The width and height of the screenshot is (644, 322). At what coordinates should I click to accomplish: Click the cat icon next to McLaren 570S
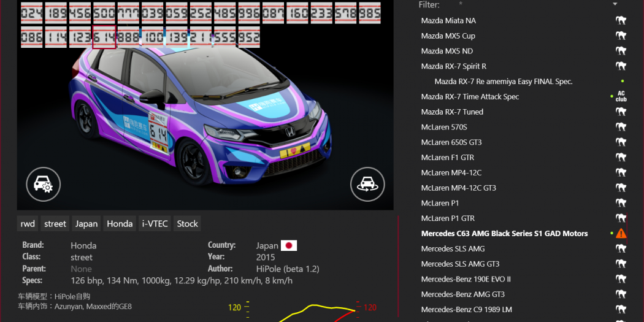click(x=621, y=127)
